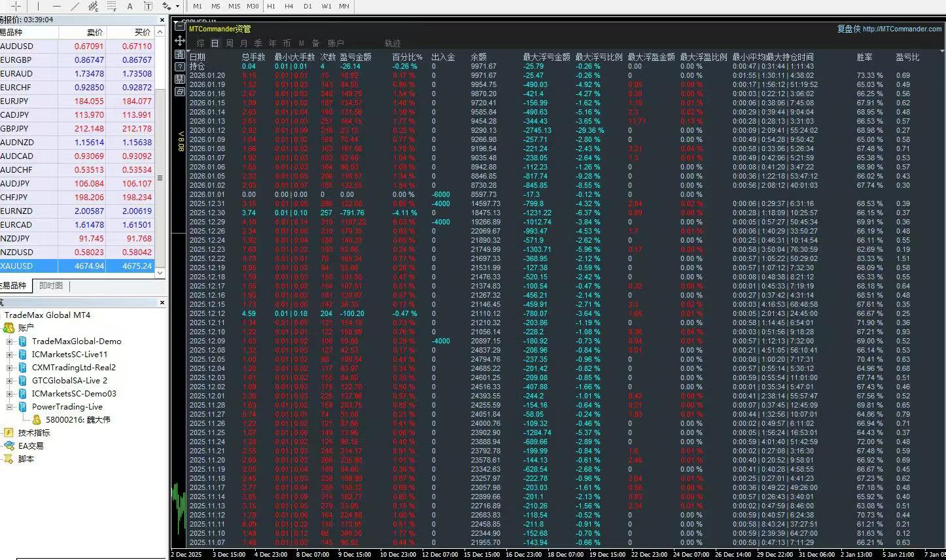Click the 轨迹 track button
Image resolution: width=946 pixels, height=560 pixels.
click(393, 43)
